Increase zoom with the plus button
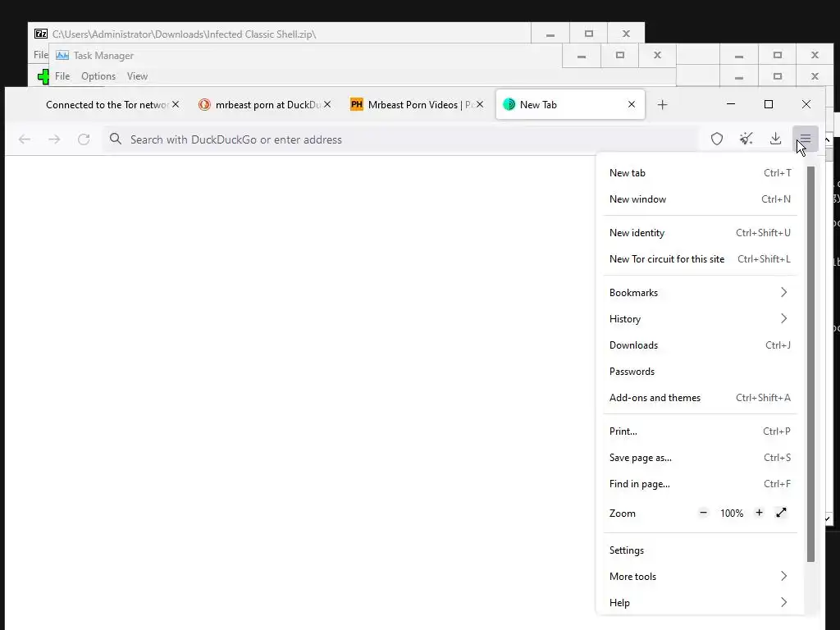The width and height of the screenshot is (840, 630). [759, 513]
